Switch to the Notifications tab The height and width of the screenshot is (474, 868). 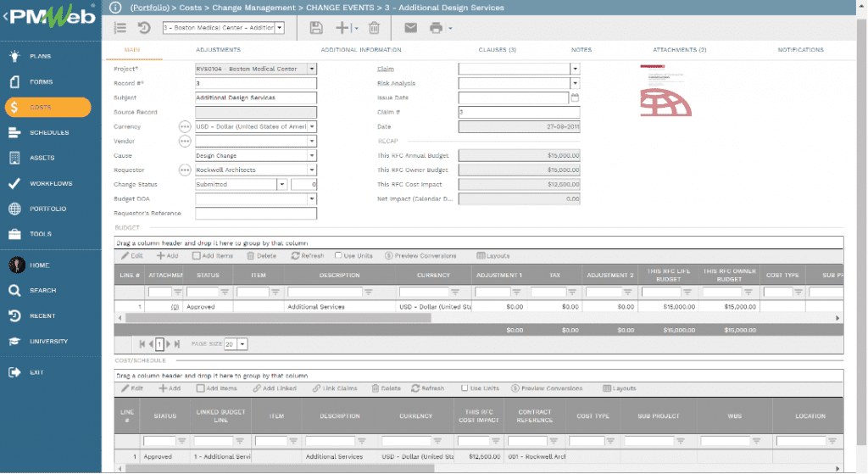800,50
